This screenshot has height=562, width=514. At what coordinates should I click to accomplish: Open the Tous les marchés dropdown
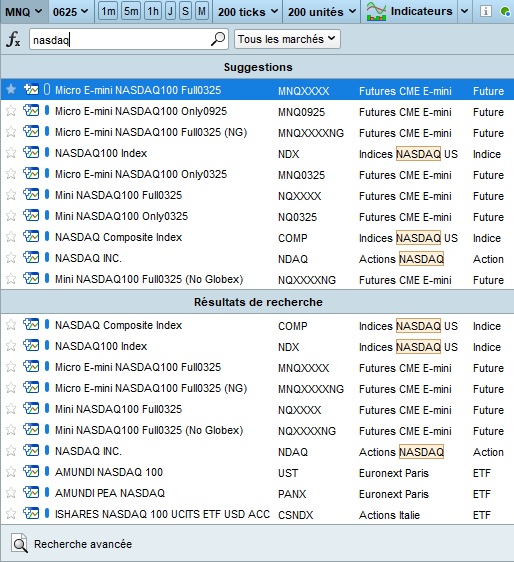pos(287,39)
